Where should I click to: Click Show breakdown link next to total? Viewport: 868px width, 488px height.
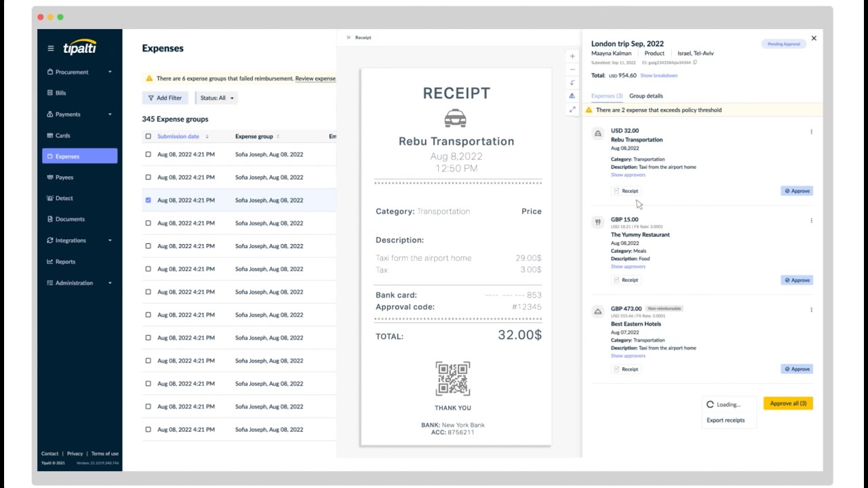pyautogui.click(x=658, y=75)
